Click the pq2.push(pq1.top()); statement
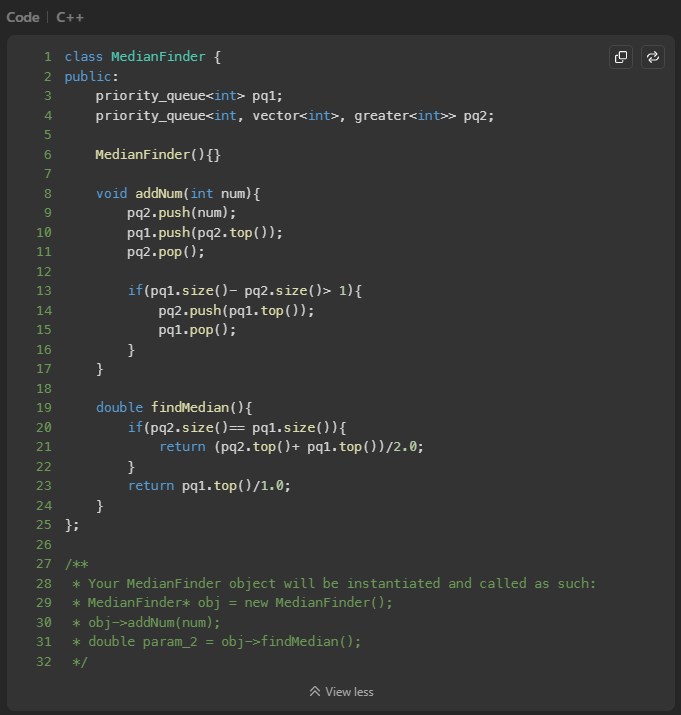The width and height of the screenshot is (681, 715). pos(236,311)
